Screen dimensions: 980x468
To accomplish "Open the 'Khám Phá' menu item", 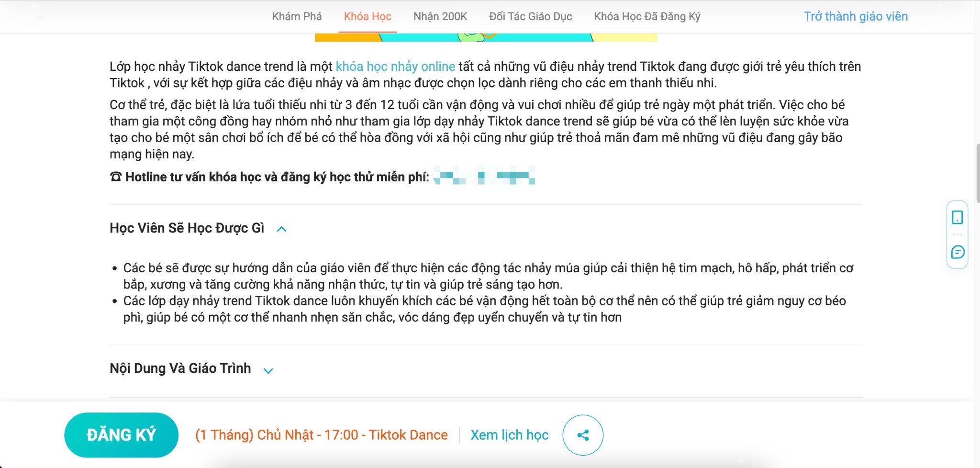I will (x=296, y=16).
